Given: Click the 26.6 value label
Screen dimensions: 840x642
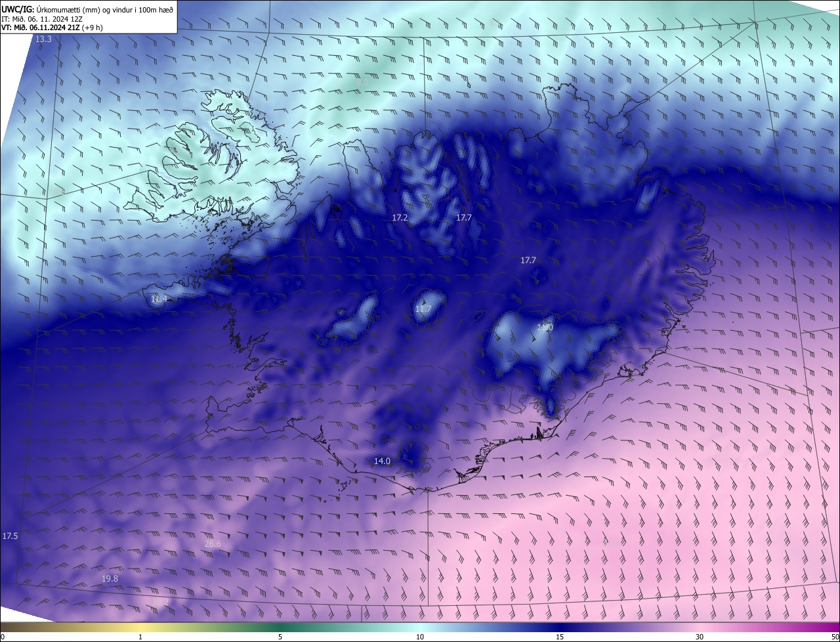Looking at the screenshot, I should 213,544.
